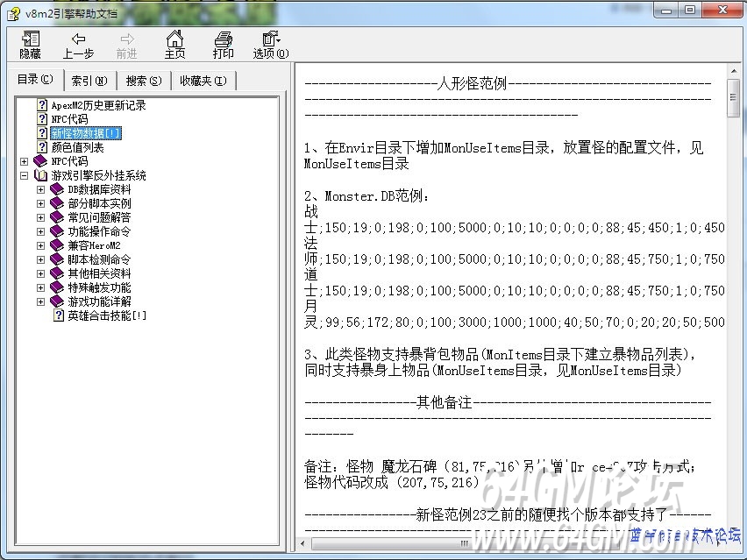The image size is (747, 560).
Task: Expand the NPC代码 book node
Action: pyautogui.click(x=24, y=161)
